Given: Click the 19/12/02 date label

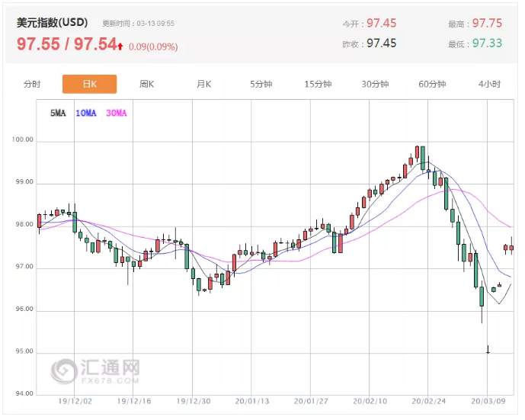Looking at the screenshot, I should point(75,401).
